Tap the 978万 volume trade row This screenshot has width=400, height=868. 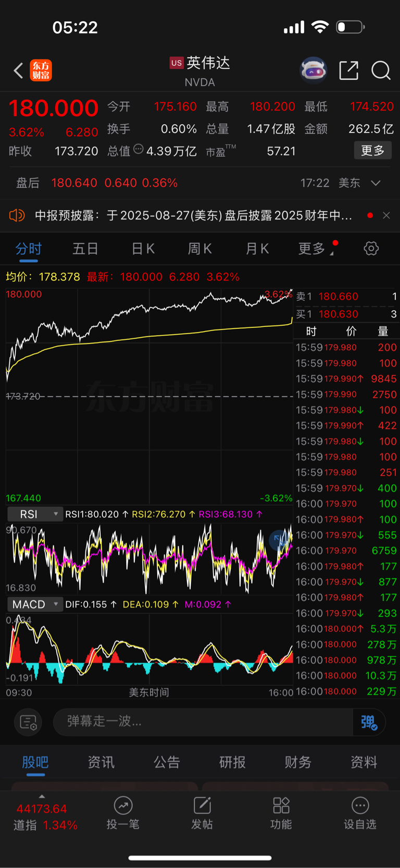pyautogui.click(x=346, y=661)
